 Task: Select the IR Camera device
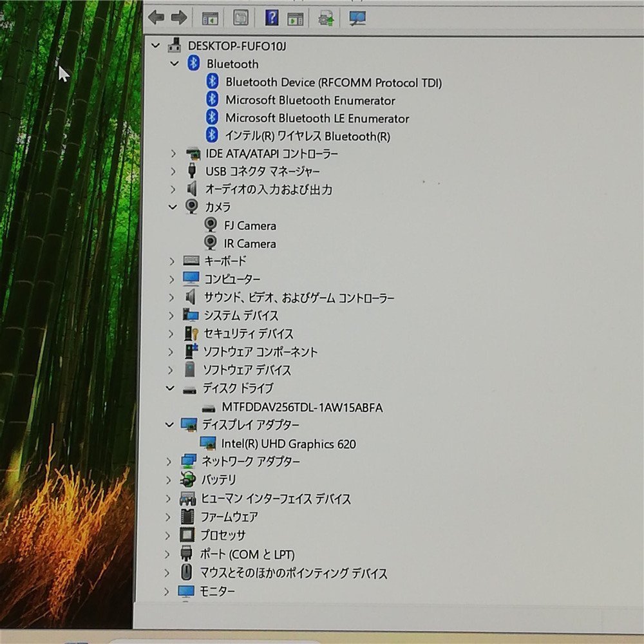pos(250,243)
